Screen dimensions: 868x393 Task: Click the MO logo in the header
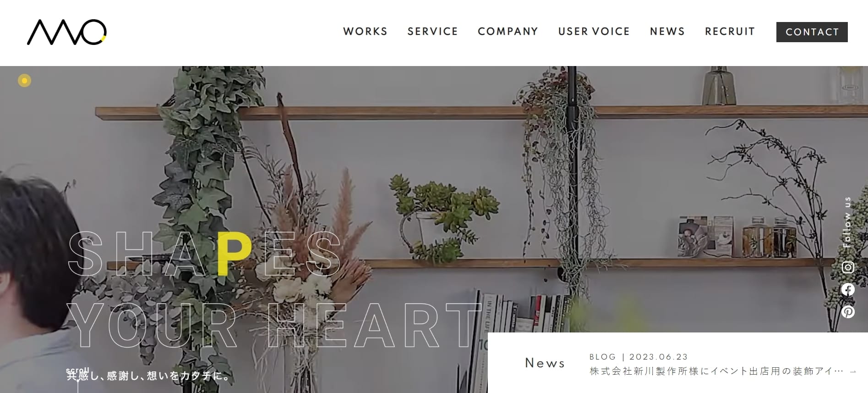coord(67,32)
